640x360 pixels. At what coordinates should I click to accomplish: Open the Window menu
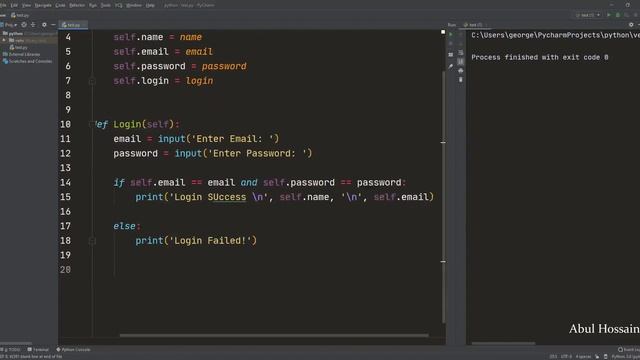pos(134,5)
